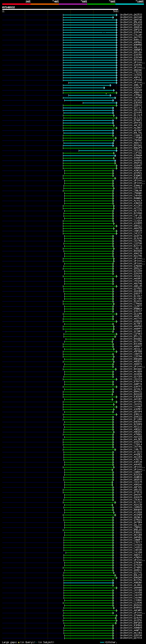Click the purple ~60% identity color bar
The height and width of the screenshot is (644, 146).
pos(73,4)
